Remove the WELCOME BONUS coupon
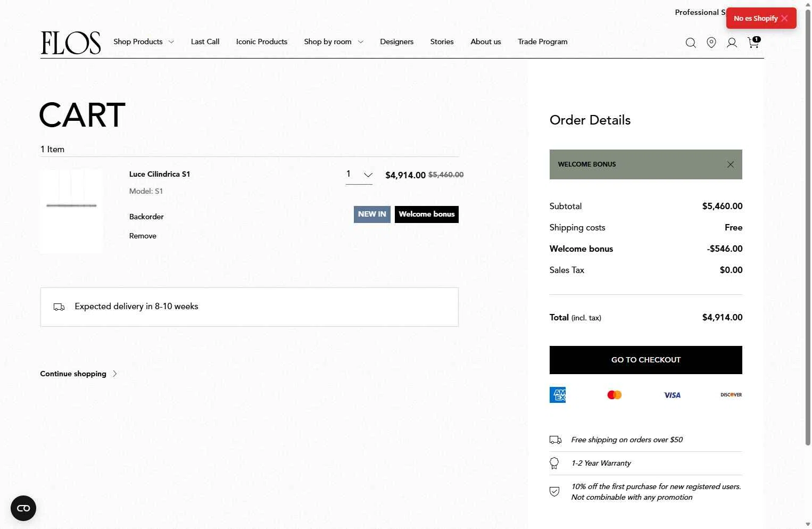Viewport: 812px width, 529px height. 731,164
